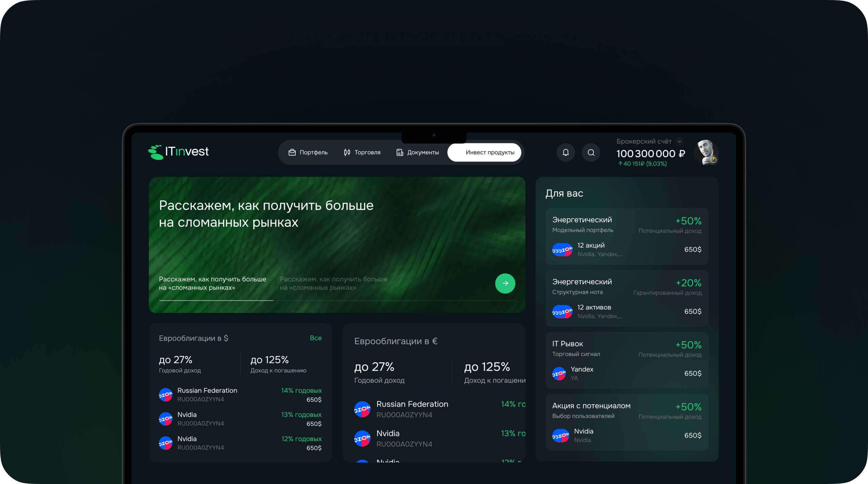Open the IT Рывок trading signal card
This screenshot has height=484, width=868.
pos(627,360)
